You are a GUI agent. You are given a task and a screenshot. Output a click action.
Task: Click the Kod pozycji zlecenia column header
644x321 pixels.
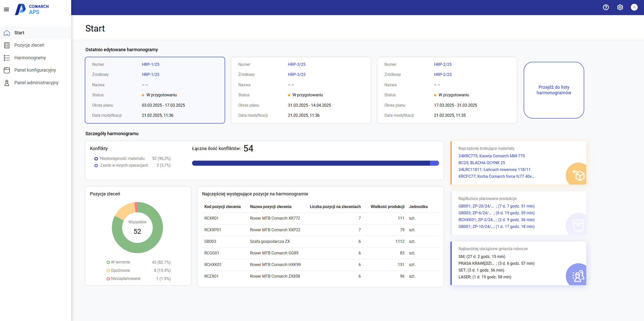[222, 207]
